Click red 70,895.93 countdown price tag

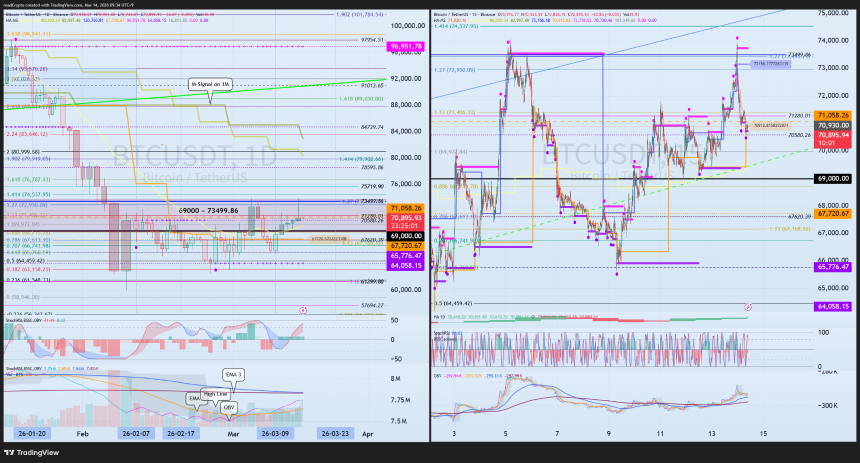[406, 222]
